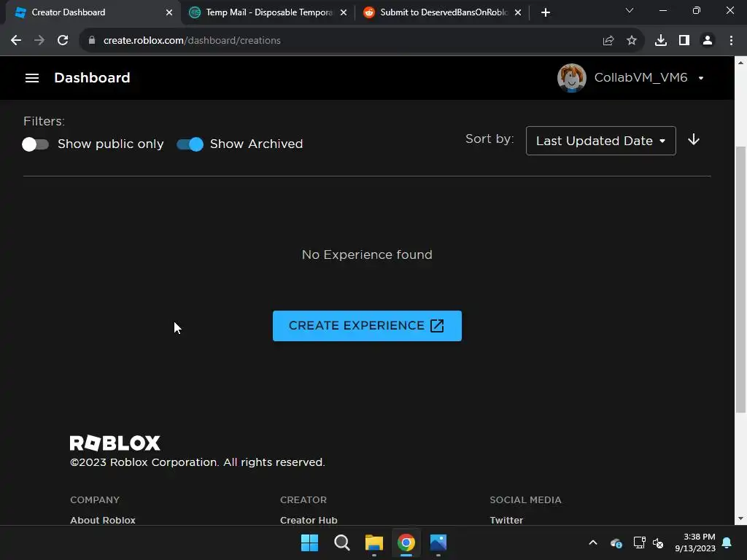
Task: Switch to the Submit to DeservedBansOnRoblox tab
Action: coord(443,12)
